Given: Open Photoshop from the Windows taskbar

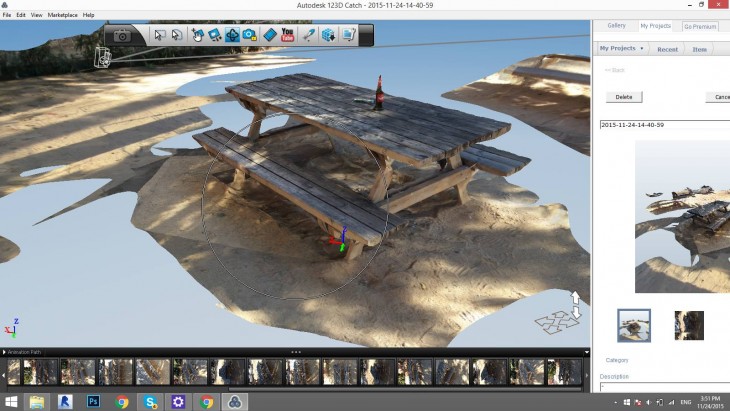Looking at the screenshot, I should [x=93, y=402].
